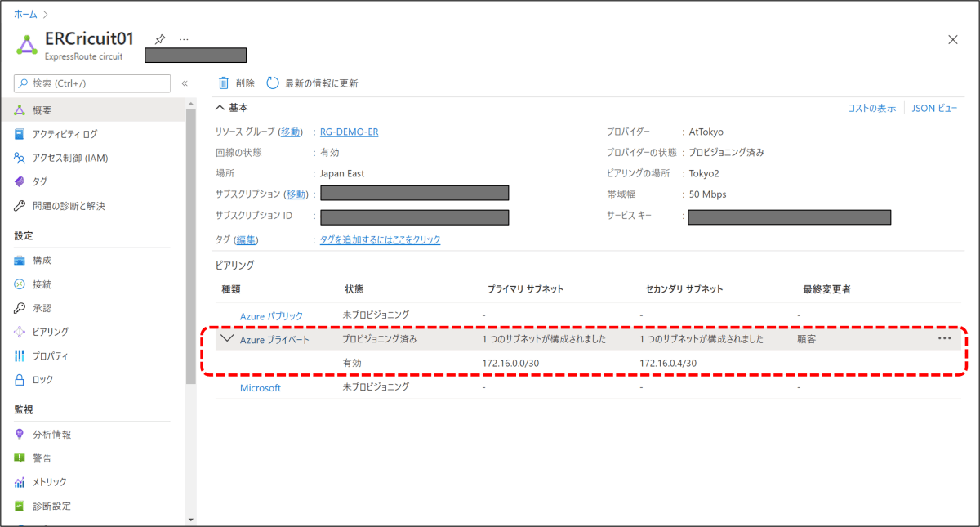Click the プライマリ サブネット column header
This screenshot has width=980, height=527.
(525, 289)
